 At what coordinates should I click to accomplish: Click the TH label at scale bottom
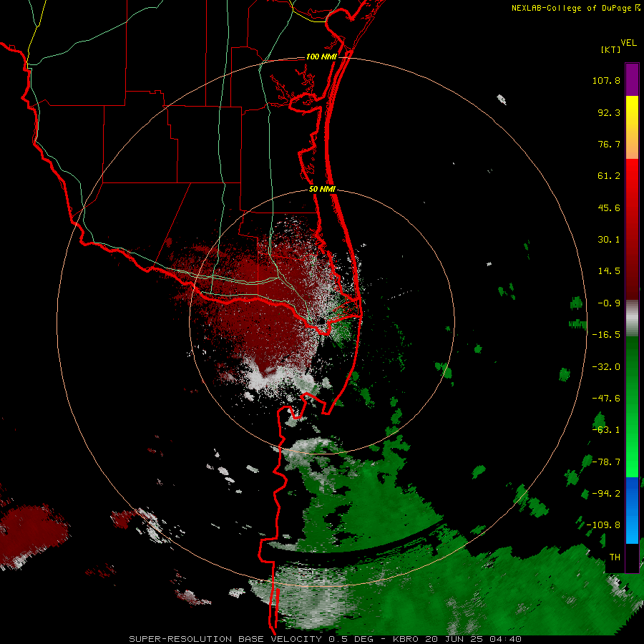pos(615,557)
